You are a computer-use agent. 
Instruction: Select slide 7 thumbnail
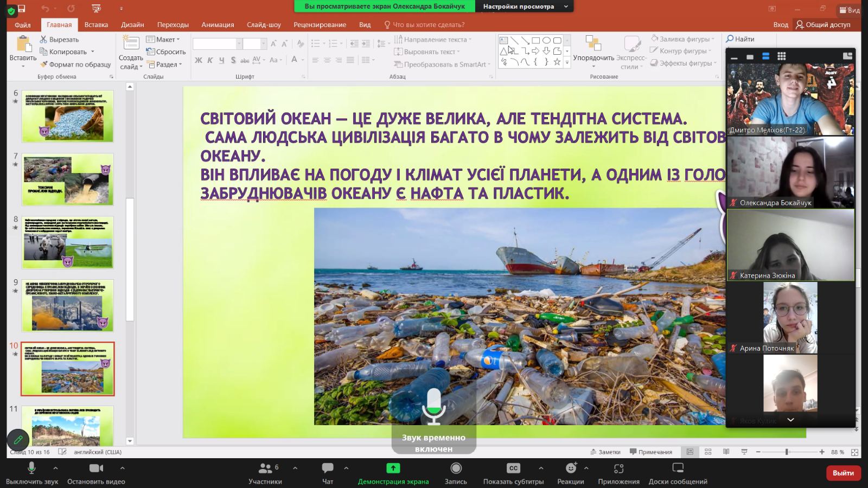tap(68, 179)
